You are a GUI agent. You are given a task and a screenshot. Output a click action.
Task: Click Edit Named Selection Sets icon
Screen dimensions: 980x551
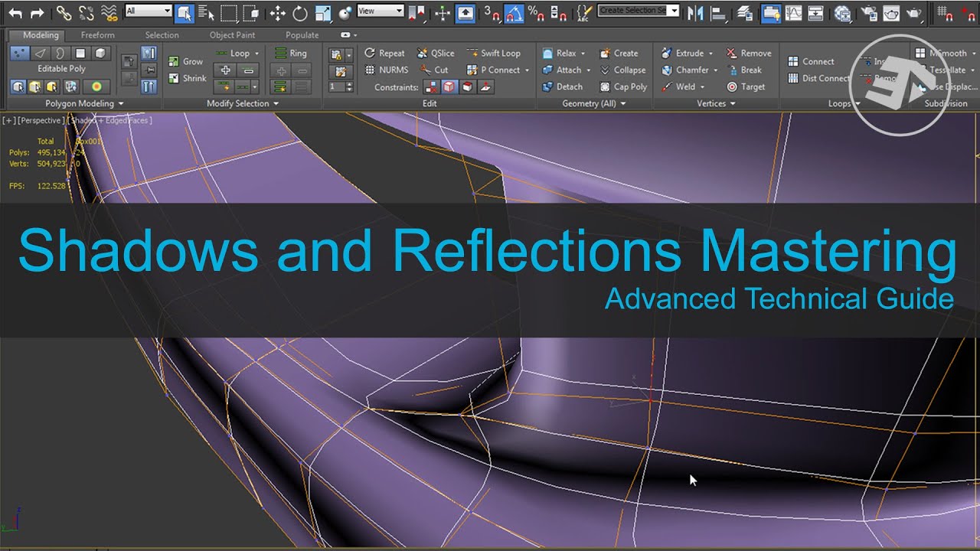click(x=584, y=12)
